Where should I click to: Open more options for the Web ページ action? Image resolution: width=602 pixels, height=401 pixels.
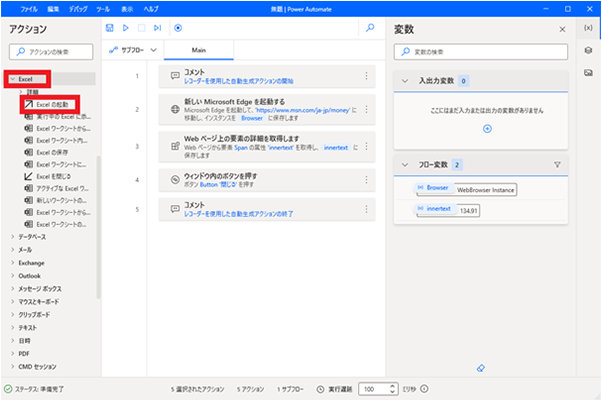coord(366,146)
